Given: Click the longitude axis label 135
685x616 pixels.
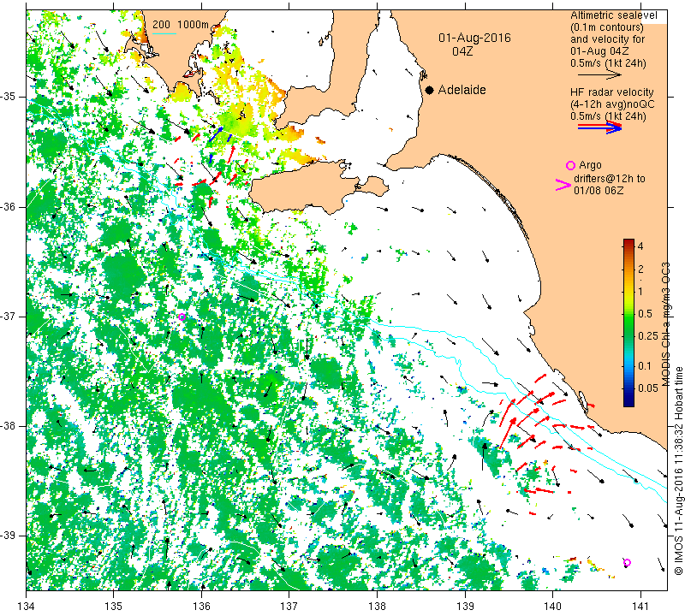Looking at the screenshot, I should (x=114, y=606).
